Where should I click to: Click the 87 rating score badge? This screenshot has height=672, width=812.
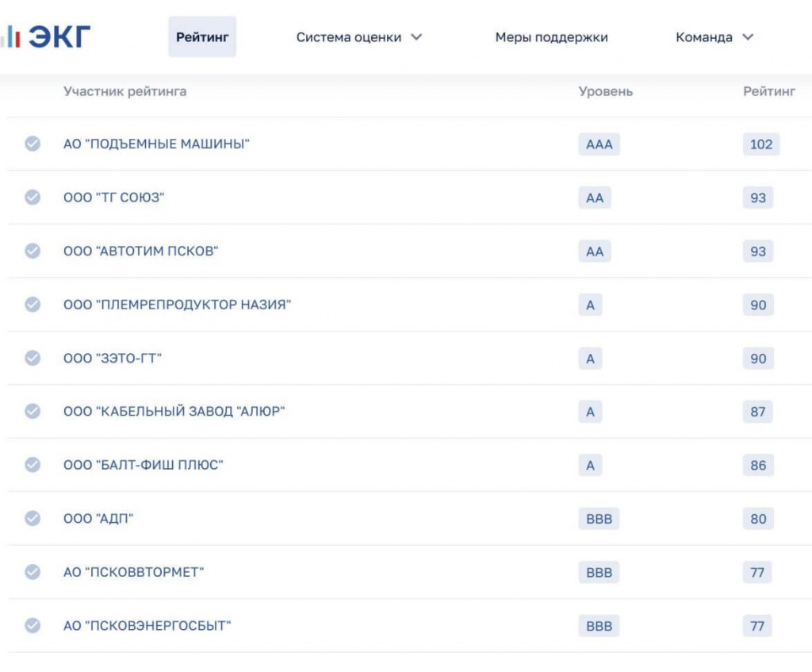(x=757, y=412)
